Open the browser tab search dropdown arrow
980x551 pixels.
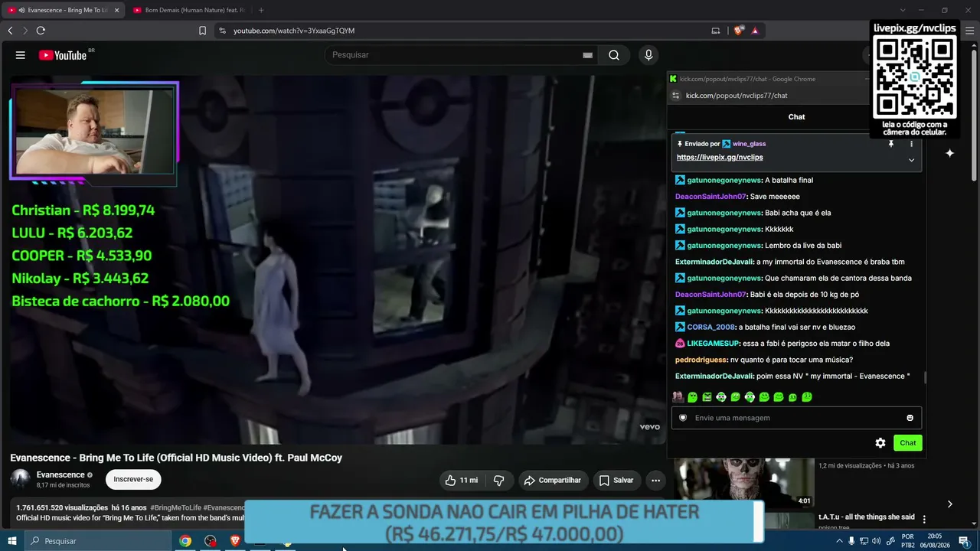903,10
